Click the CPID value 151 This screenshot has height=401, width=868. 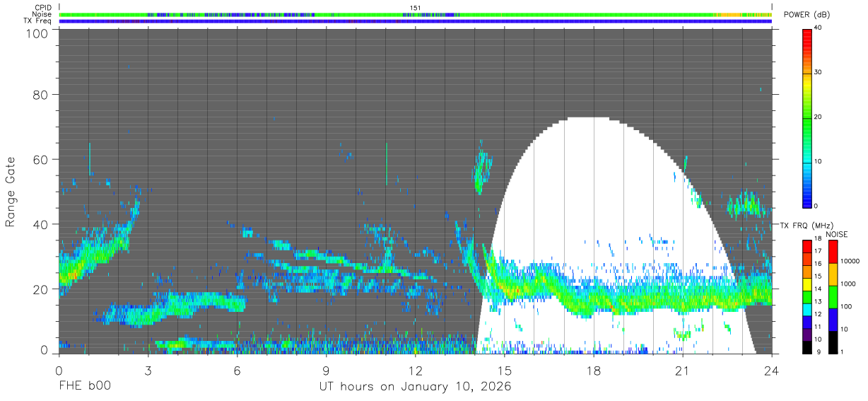pyautogui.click(x=415, y=8)
